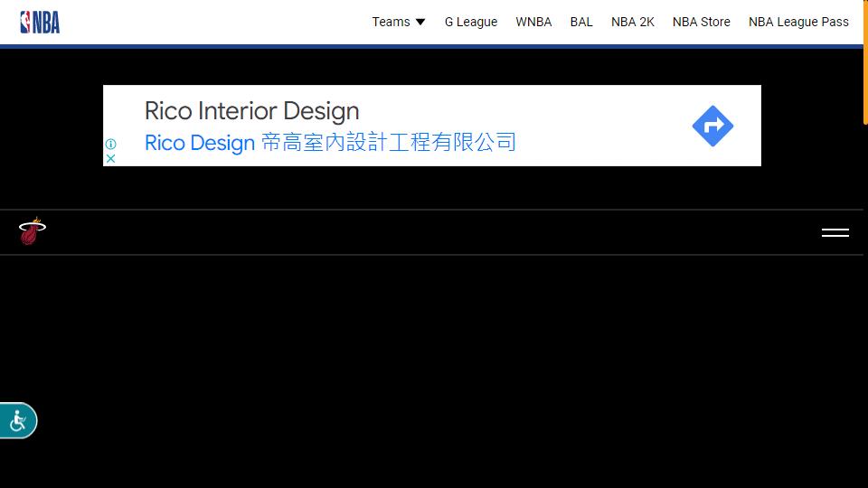Open the blue Rico Design ad link
The width and height of the screenshot is (868, 488).
tap(200, 143)
